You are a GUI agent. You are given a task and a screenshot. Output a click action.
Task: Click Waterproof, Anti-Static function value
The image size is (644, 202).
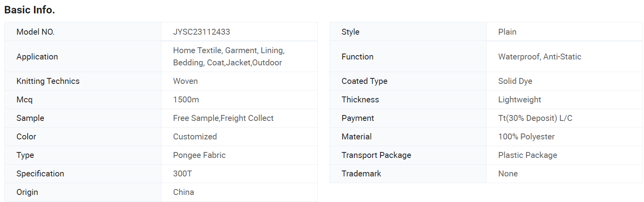pyautogui.click(x=539, y=57)
